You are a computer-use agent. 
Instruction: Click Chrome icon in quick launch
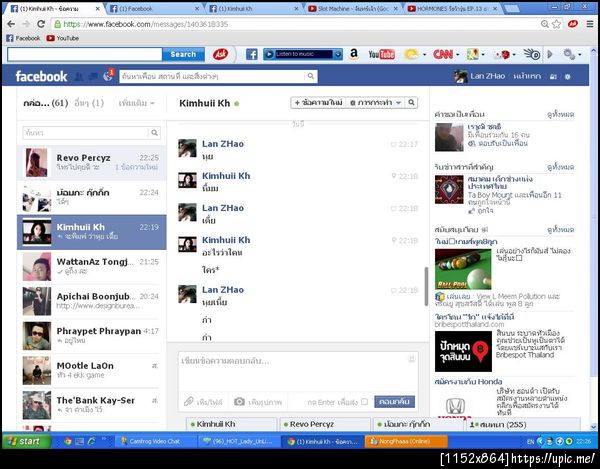pyautogui.click(x=68, y=441)
